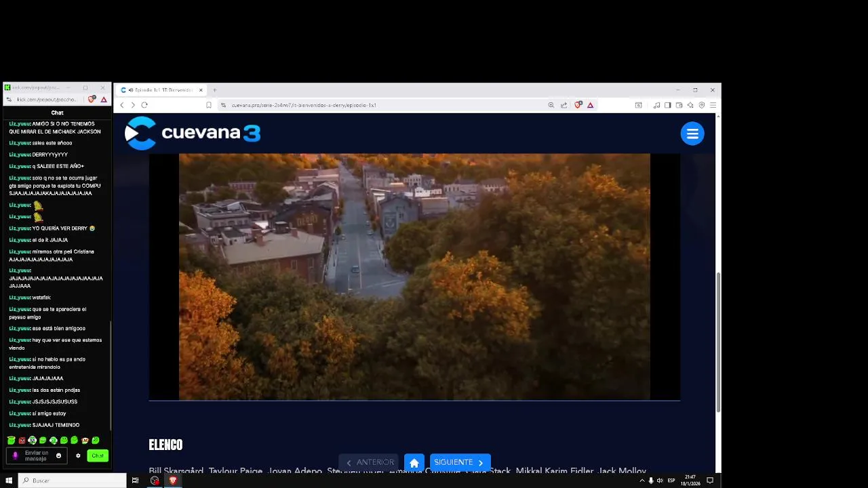Send message with green Chat button
The image size is (868, 488).
(x=98, y=455)
